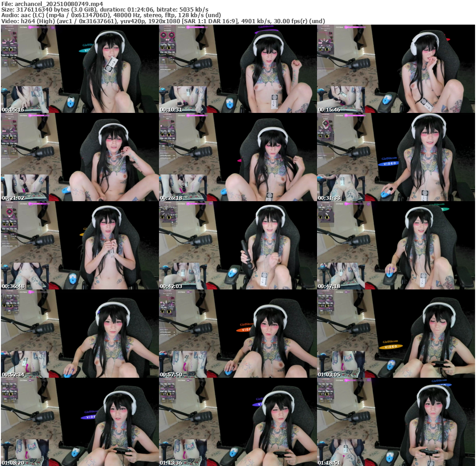This screenshot has width=476, height=466.
Task: Open the frame stamped 00:21:02
Action: tap(80, 157)
